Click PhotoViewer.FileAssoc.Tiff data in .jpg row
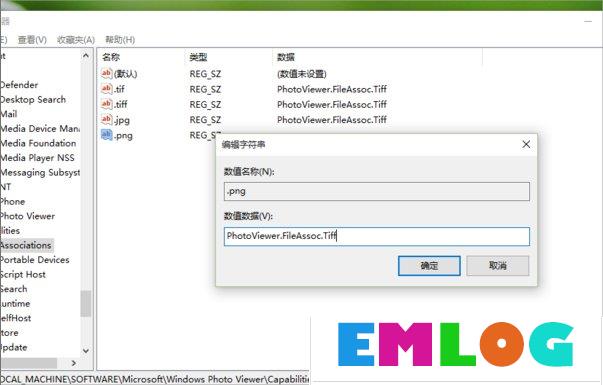 tap(332, 120)
